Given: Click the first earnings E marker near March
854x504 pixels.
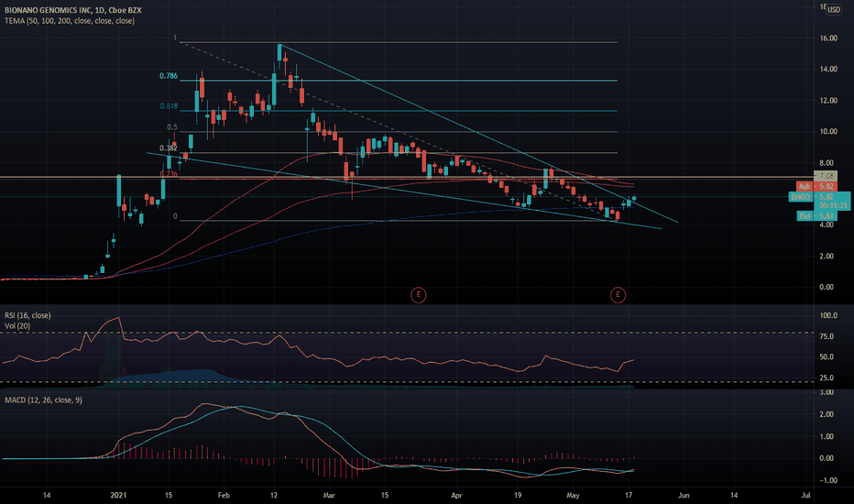Looking at the screenshot, I should (x=418, y=295).
